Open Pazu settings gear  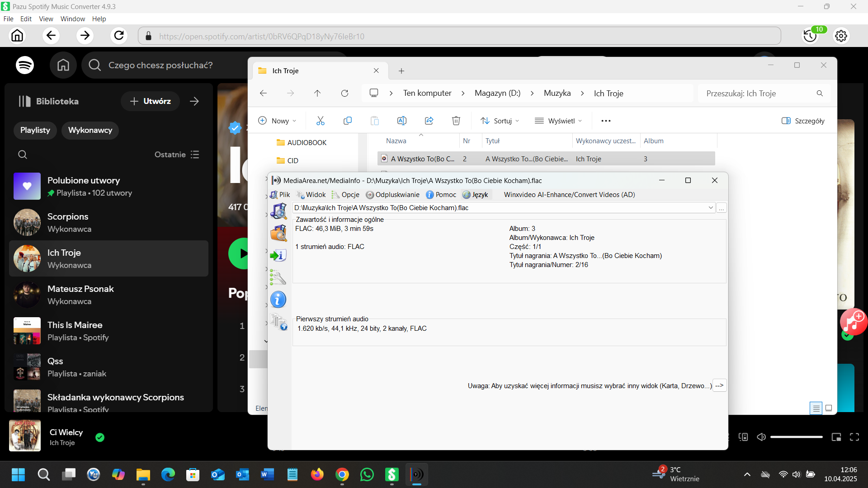pos(841,36)
